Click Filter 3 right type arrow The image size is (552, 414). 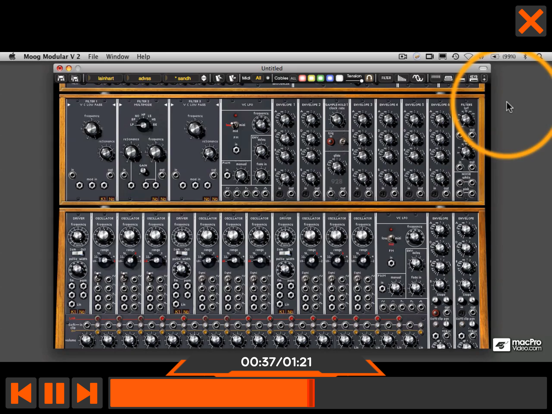pyautogui.click(x=217, y=105)
